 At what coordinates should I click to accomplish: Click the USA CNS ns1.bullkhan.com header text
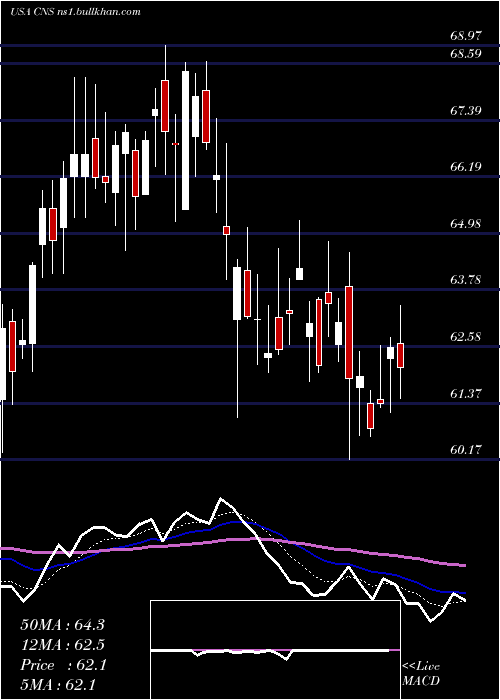(75, 12)
